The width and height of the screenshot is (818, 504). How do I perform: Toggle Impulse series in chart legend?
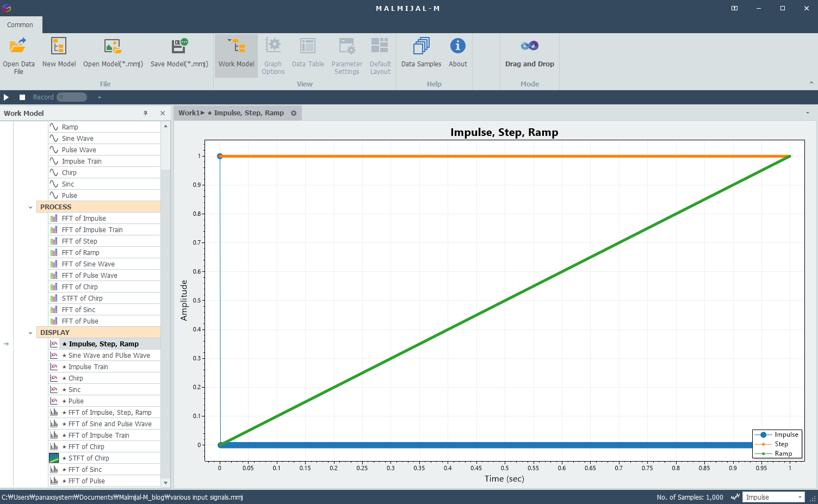point(776,435)
